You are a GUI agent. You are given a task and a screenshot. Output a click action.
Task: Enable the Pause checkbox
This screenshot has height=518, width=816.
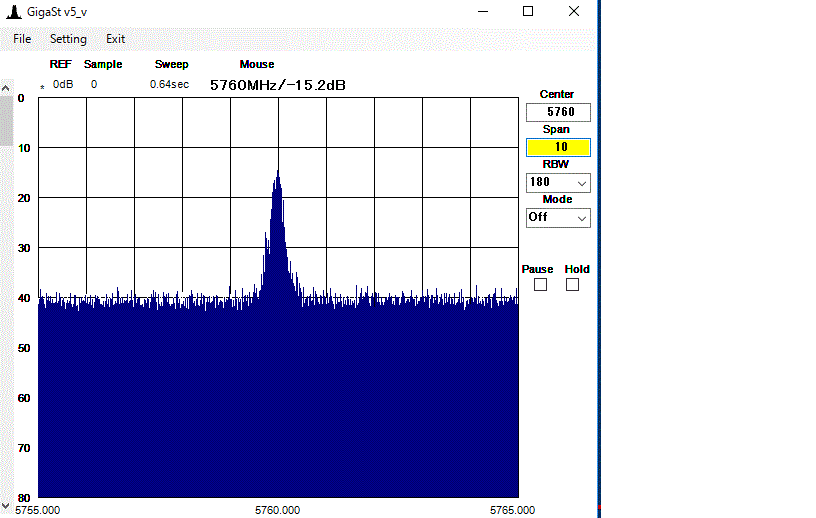click(x=540, y=285)
